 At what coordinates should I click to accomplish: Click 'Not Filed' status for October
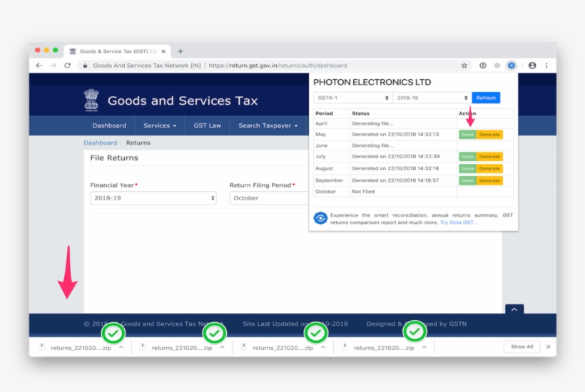(363, 192)
